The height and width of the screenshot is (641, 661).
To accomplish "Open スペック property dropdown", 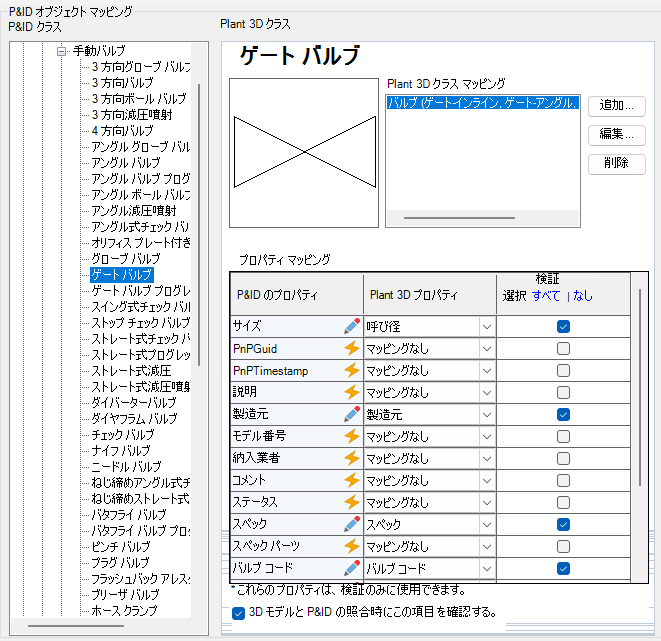I will pyautogui.click(x=487, y=525).
